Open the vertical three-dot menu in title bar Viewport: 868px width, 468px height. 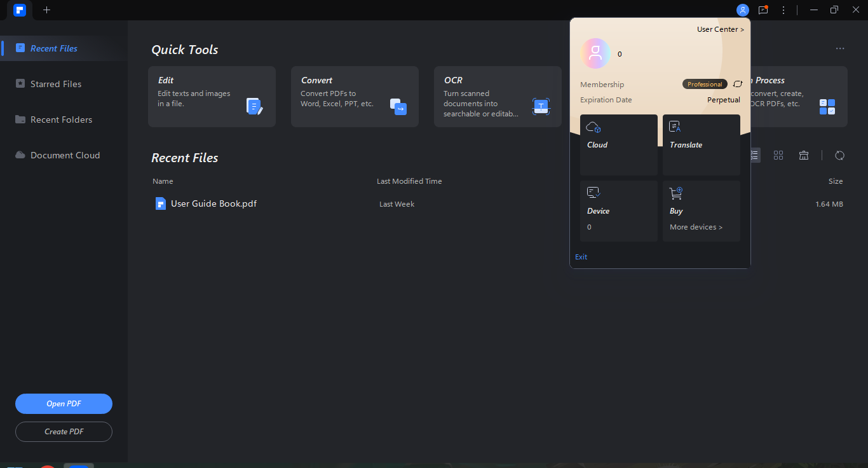(x=783, y=10)
